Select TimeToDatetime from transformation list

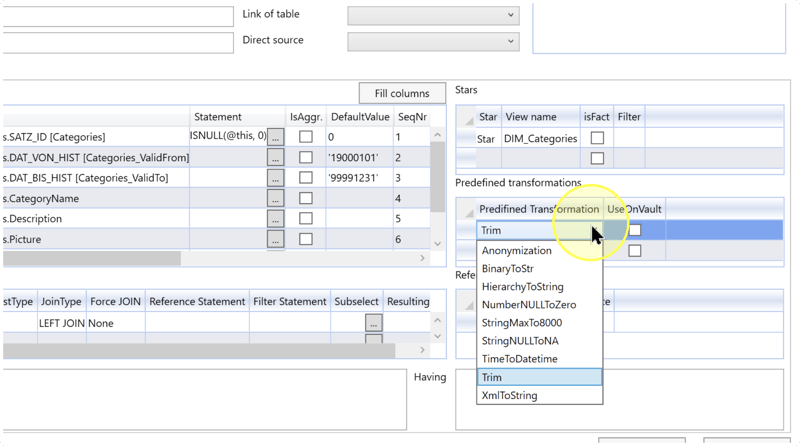[539, 359]
